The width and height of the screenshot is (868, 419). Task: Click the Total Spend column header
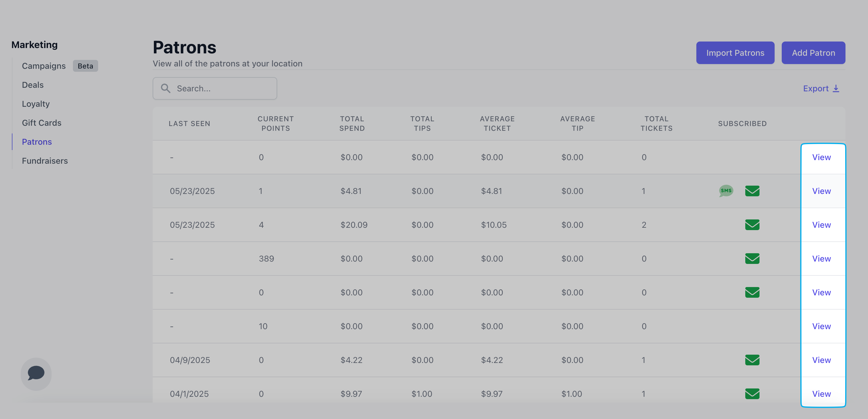tap(352, 123)
